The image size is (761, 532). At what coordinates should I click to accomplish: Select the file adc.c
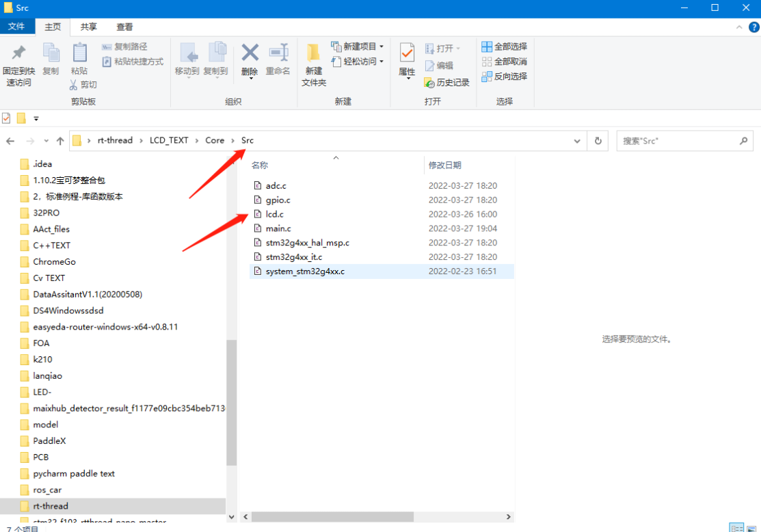pos(382,185)
